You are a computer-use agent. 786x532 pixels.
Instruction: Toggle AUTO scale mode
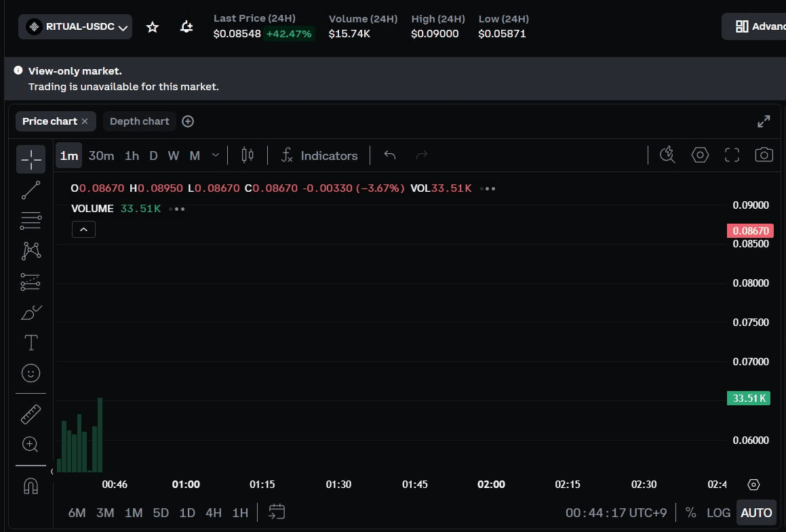[x=756, y=512]
